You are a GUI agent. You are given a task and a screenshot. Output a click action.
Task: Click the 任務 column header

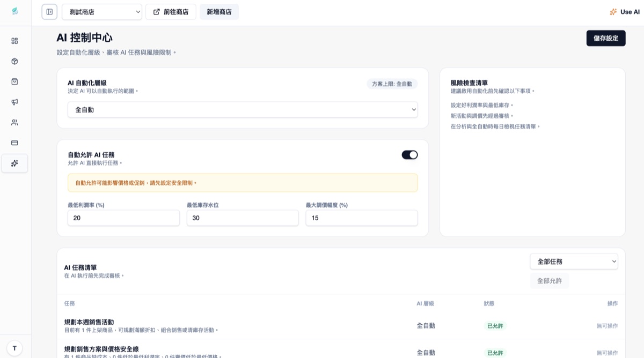pyautogui.click(x=69, y=303)
